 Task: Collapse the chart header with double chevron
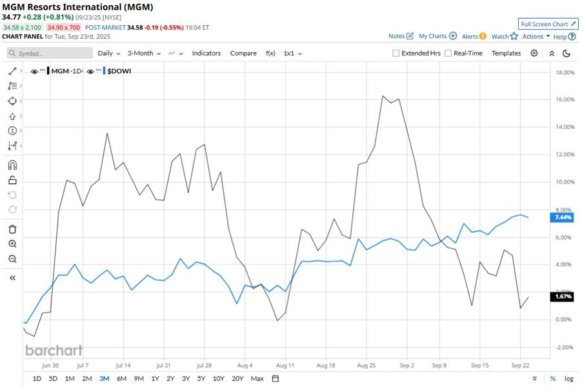tap(552, 54)
